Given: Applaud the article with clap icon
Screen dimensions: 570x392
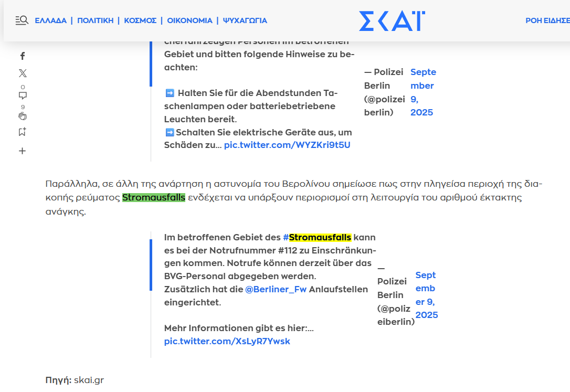Looking at the screenshot, I should (23, 116).
